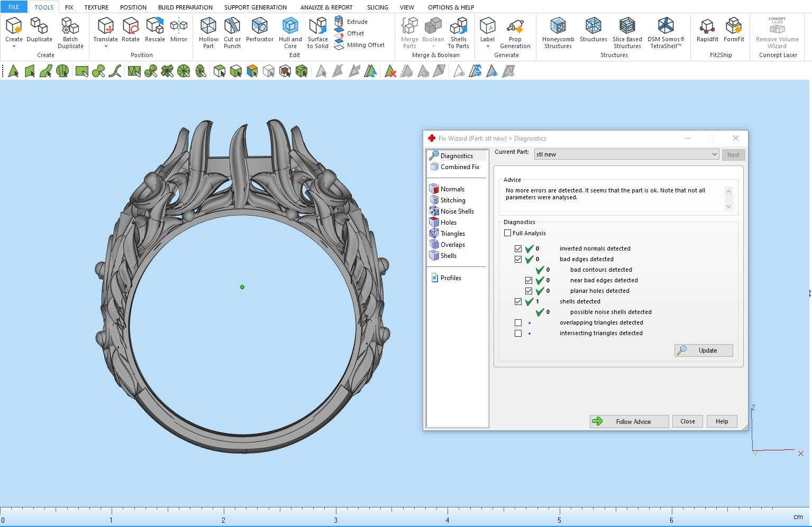Enable the Full Analysis checkbox

pos(508,233)
